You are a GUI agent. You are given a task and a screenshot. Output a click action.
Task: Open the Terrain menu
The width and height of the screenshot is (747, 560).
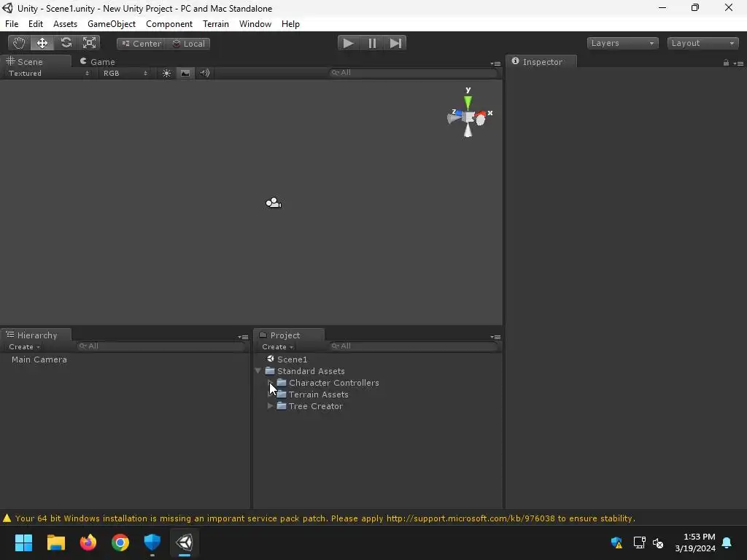pos(216,24)
